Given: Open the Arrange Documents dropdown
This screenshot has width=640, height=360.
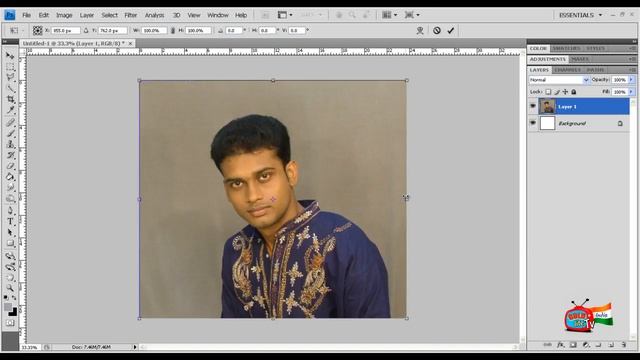Looking at the screenshot, I should 389,15.
